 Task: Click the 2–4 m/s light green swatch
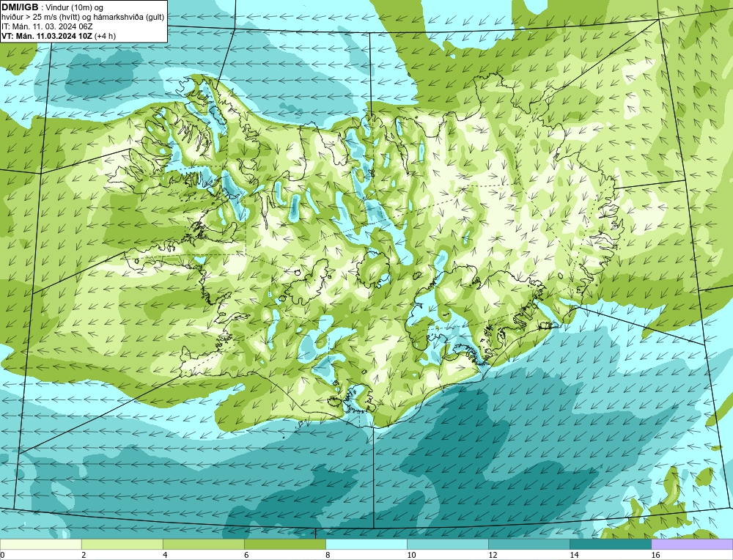[122, 544]
